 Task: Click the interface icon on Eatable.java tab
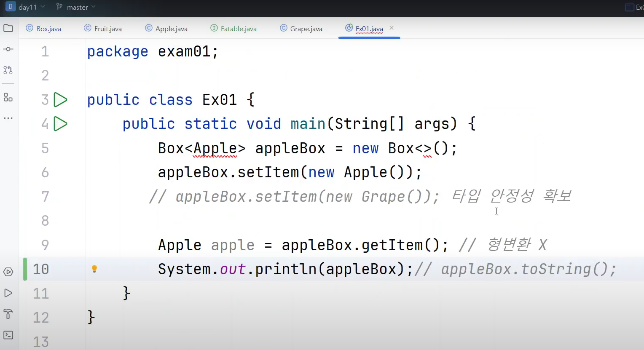tap(214, 28)
